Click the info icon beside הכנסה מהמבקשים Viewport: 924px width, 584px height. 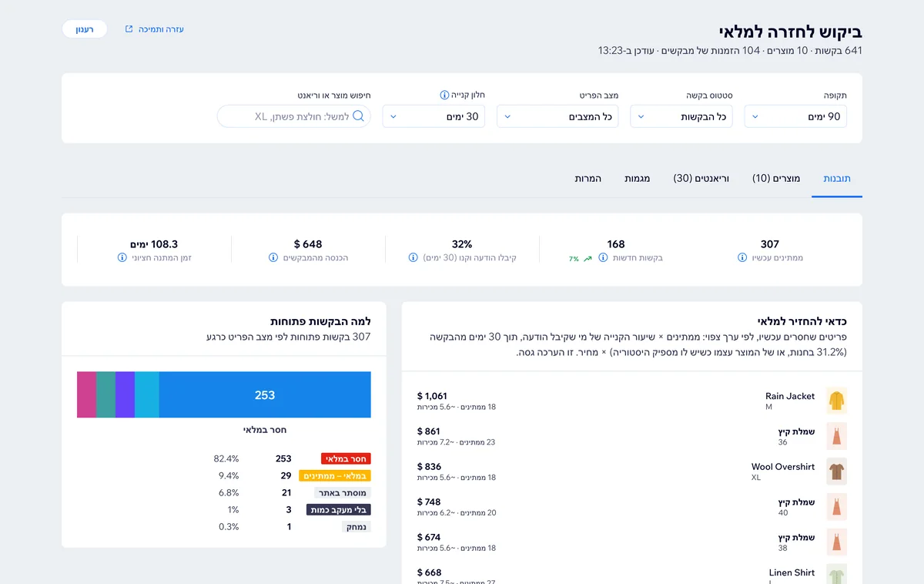point(273,257)
